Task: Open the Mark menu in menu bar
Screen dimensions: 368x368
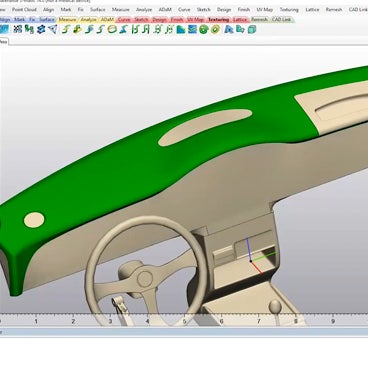Action: 66,9
